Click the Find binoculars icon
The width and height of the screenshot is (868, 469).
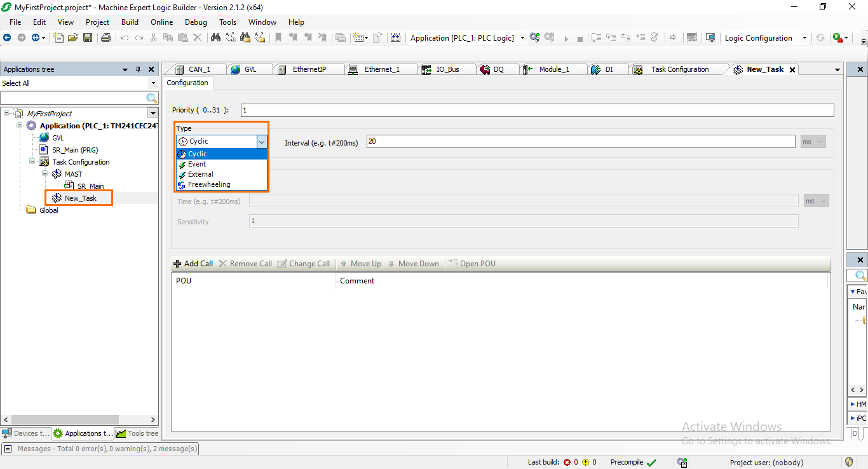[215, 37]
